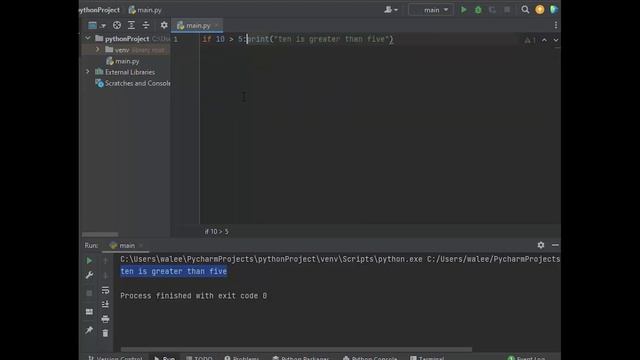
Task: Click Restore Layout icon in Run panel
Action: (89, 312)
